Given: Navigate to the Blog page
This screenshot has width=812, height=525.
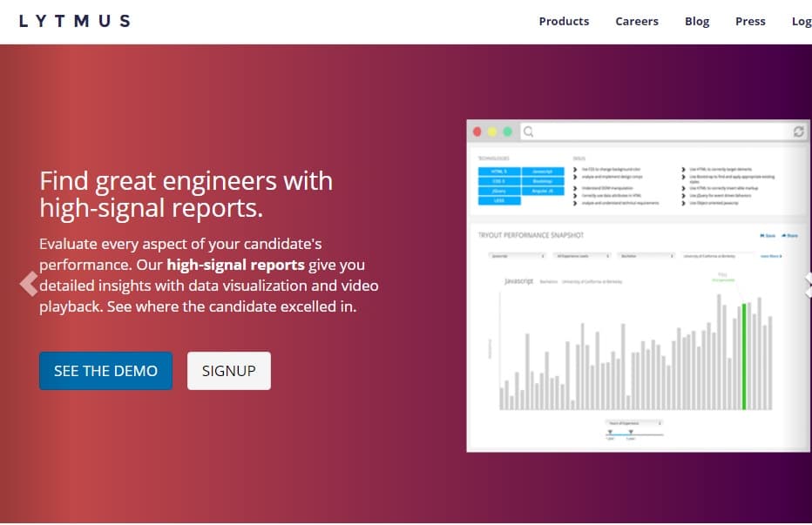Looking at the screenshot, I should (697, 21).
